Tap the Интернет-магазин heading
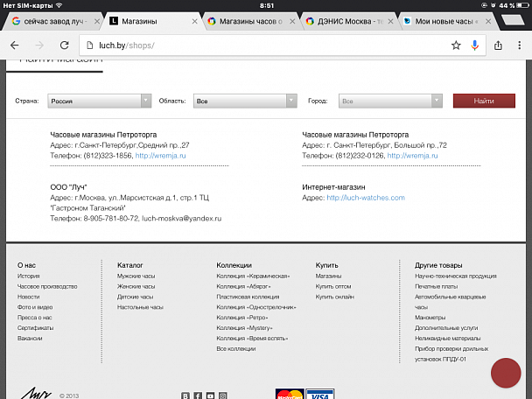The height and width of the screenshot is (399, 532). click(333, 187)
